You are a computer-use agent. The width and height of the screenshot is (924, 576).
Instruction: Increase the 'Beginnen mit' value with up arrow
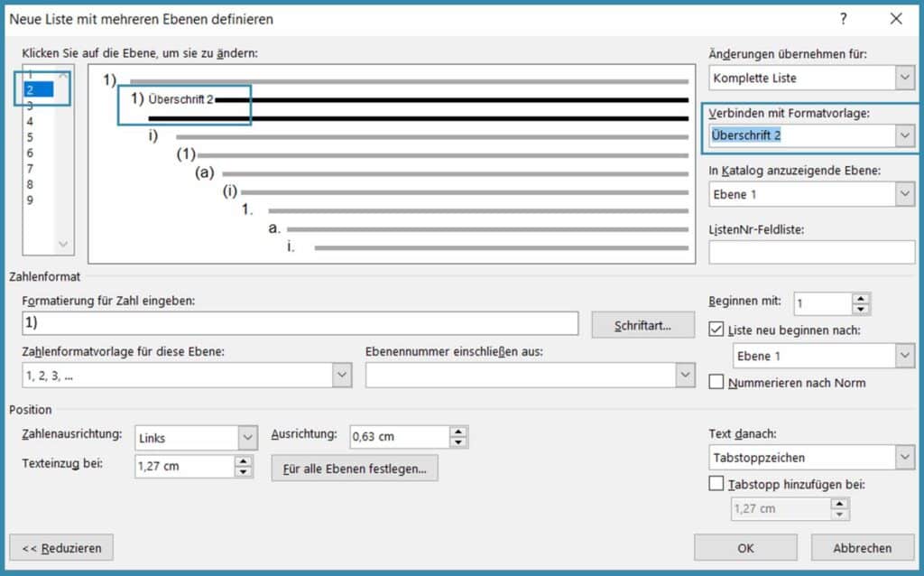point(861,299)
